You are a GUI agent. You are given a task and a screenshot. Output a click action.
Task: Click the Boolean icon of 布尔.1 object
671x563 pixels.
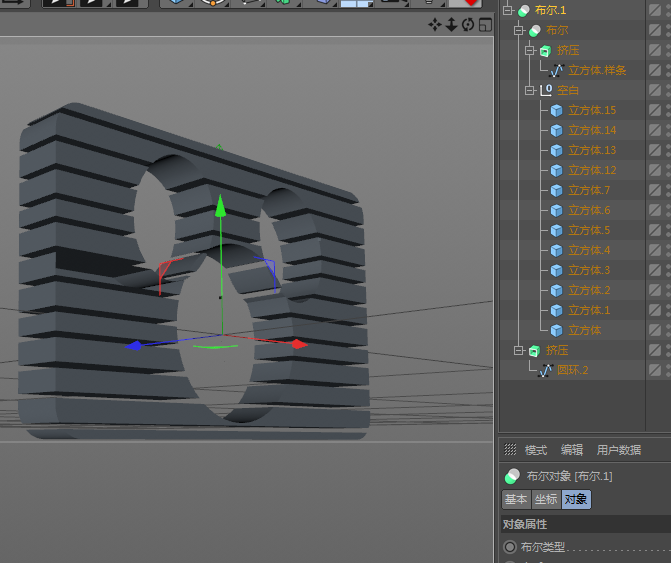click(522, 10)
